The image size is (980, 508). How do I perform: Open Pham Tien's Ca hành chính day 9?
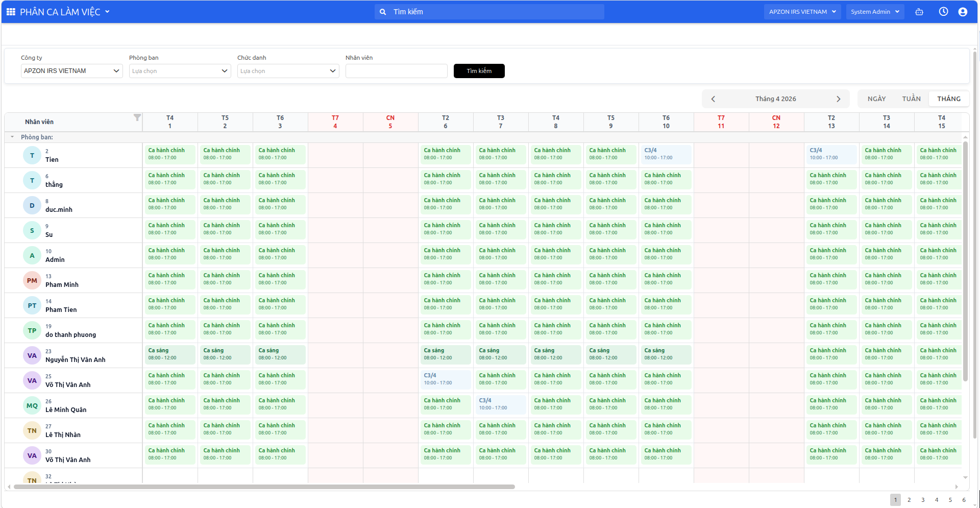(611, 304)
